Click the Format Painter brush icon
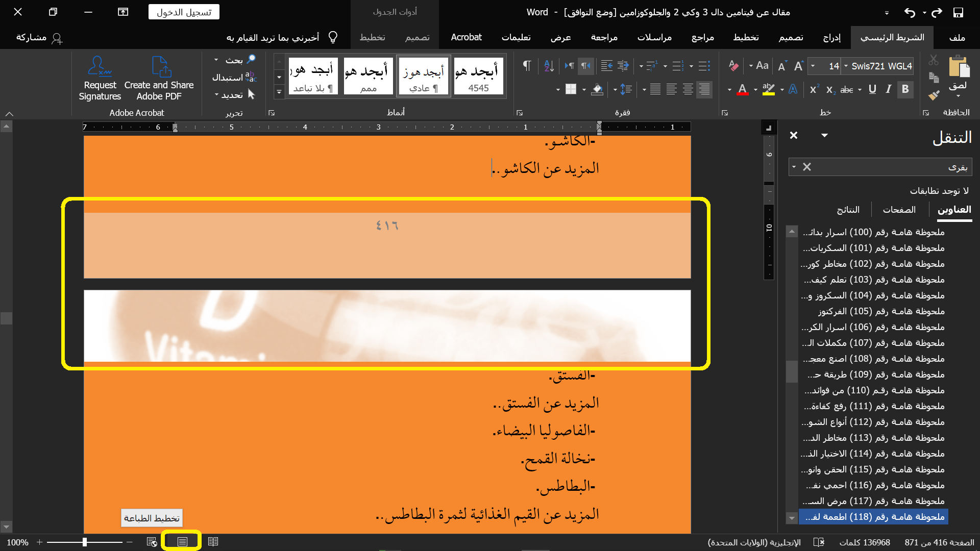The height and width of the screenshot is (551, 980). coord(934,95)
